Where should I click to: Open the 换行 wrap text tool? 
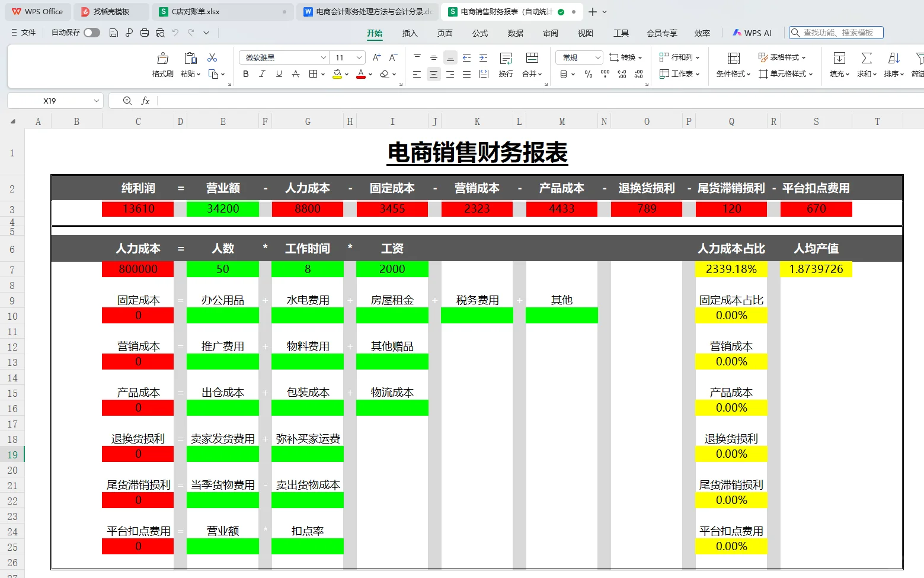point(506,65)
